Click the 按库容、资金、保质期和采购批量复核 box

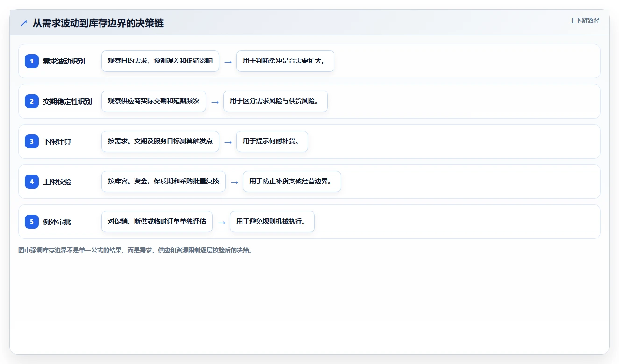tap(164, 182)
